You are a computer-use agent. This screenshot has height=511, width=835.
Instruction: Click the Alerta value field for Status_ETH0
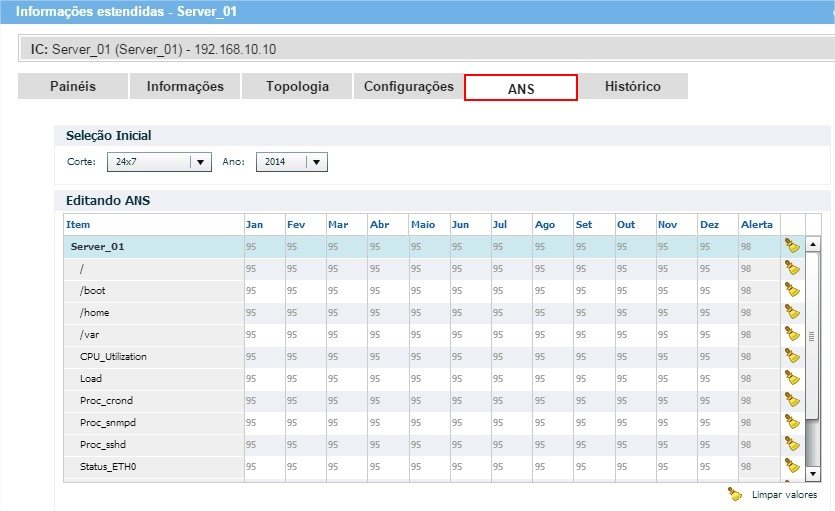(x=757, y=466)
